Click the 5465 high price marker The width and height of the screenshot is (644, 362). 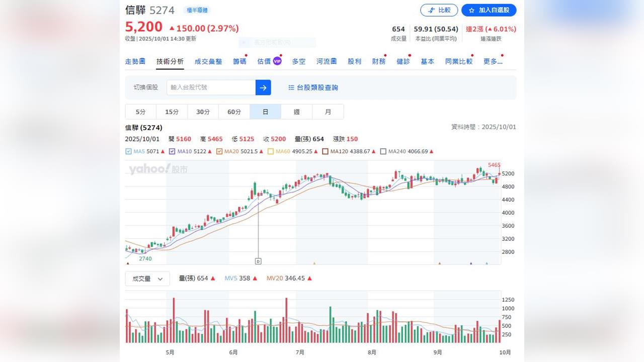click(494, 165)
